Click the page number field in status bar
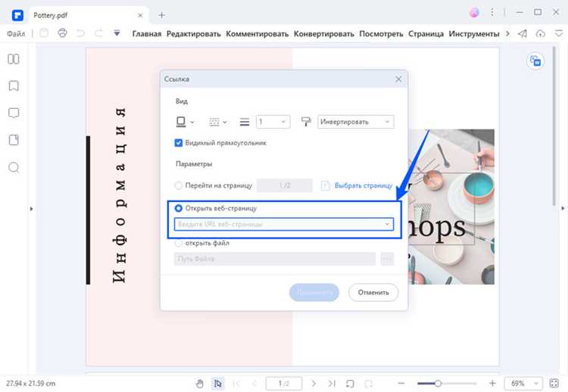Screen dimensions: 568x392 [284, 384]
